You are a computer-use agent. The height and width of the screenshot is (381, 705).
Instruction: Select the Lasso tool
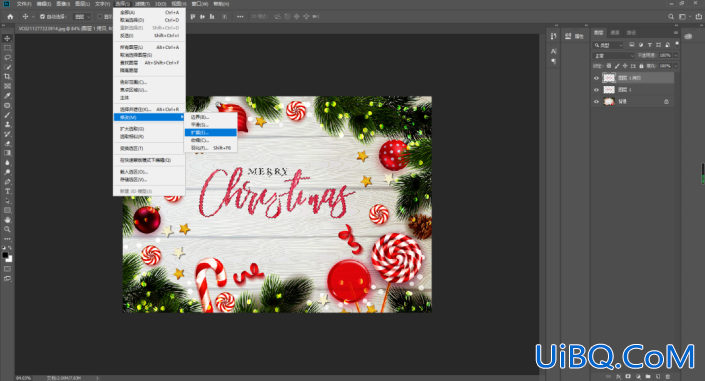pos(7,58)
